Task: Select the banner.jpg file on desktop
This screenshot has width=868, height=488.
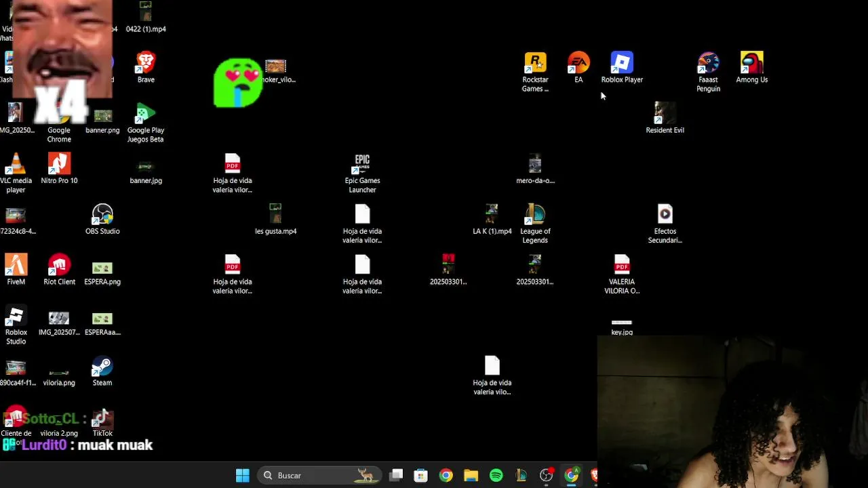Action: [x=146, y=172]
